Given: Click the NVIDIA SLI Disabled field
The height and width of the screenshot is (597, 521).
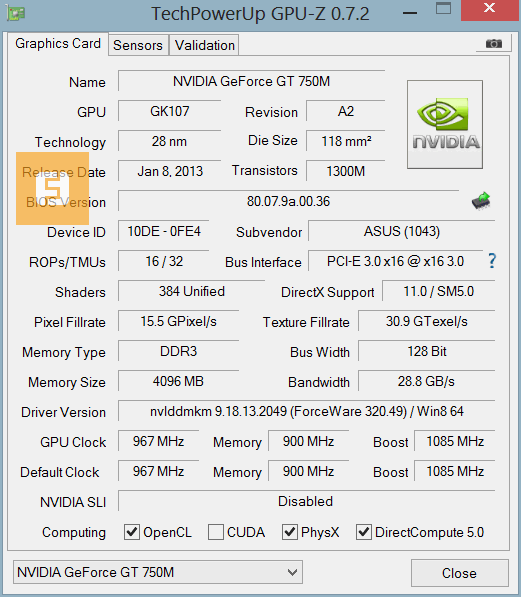Looking at the screenshot, I should pos(307,501).
